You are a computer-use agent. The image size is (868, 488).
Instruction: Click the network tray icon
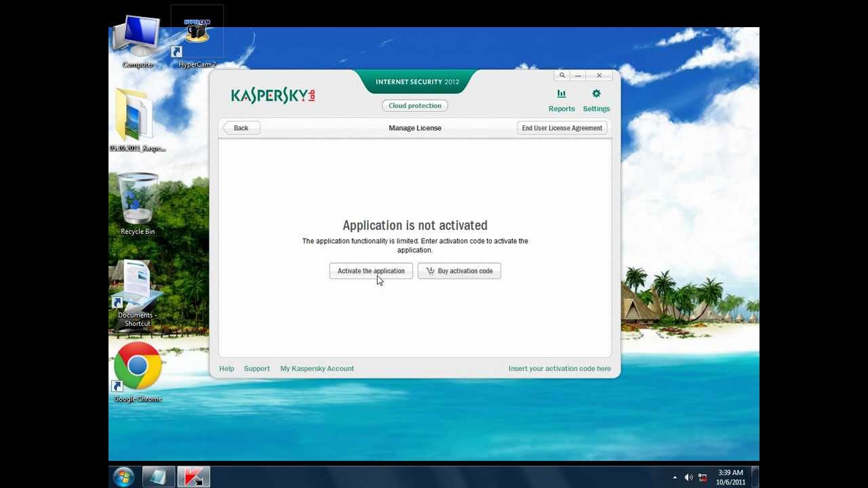tap(703, 478)
